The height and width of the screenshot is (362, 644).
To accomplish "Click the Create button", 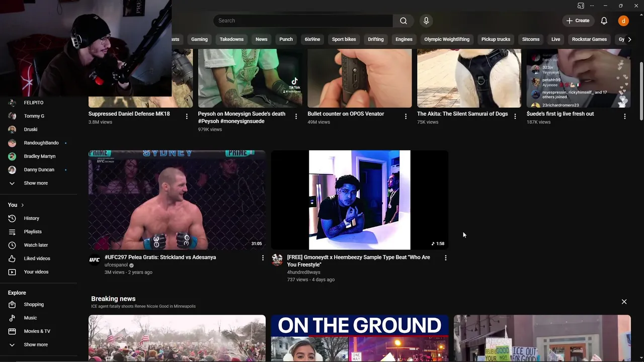I will [x=578, y=21].
